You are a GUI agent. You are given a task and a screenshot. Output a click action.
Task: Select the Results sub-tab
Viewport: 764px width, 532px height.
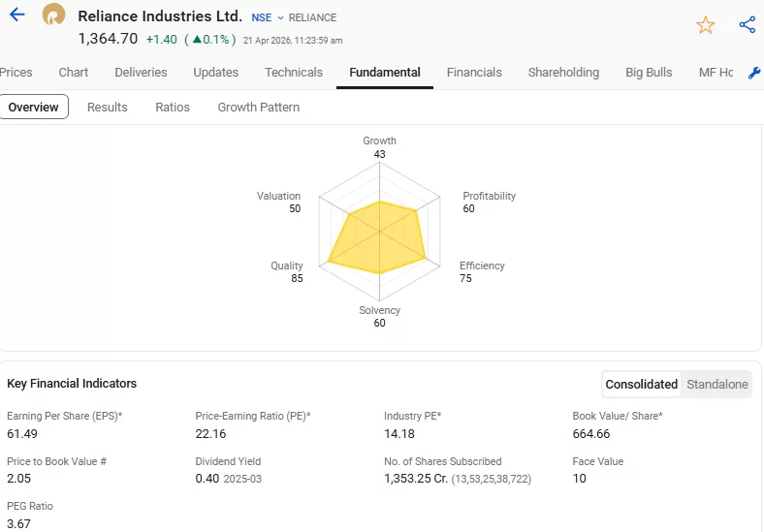[108, 108]
